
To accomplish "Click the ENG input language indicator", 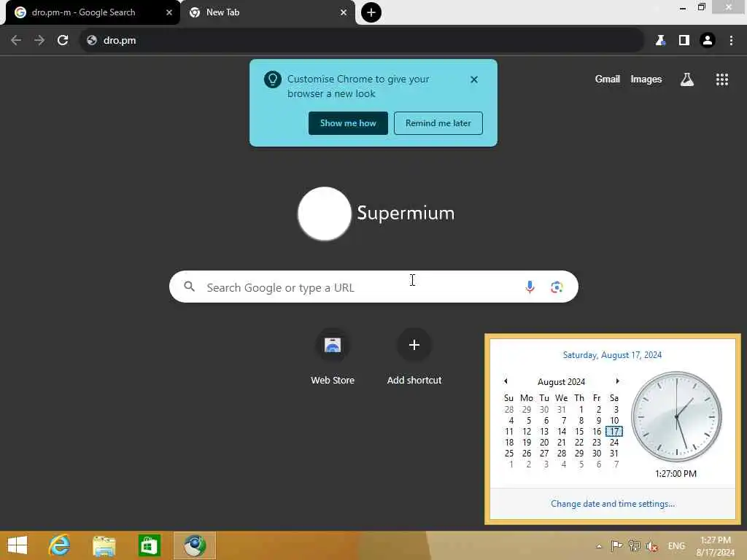I will [x=676, y=545].
